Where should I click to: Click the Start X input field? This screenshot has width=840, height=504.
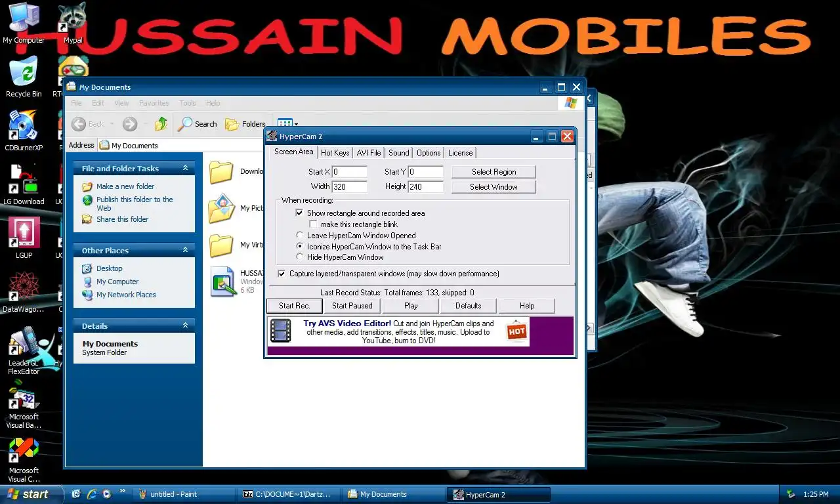point(349,172)
